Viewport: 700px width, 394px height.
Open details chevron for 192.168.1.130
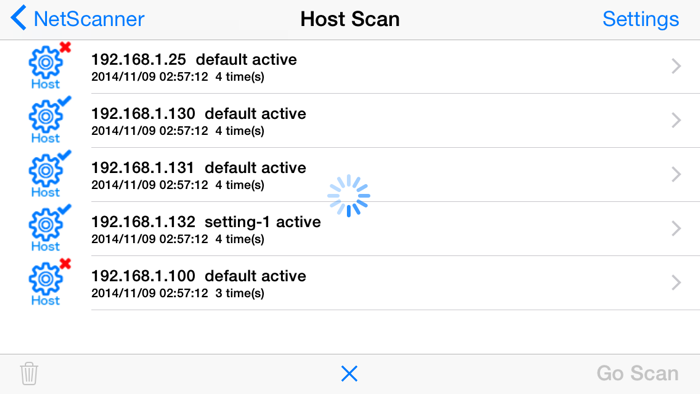tap(676, 120)
